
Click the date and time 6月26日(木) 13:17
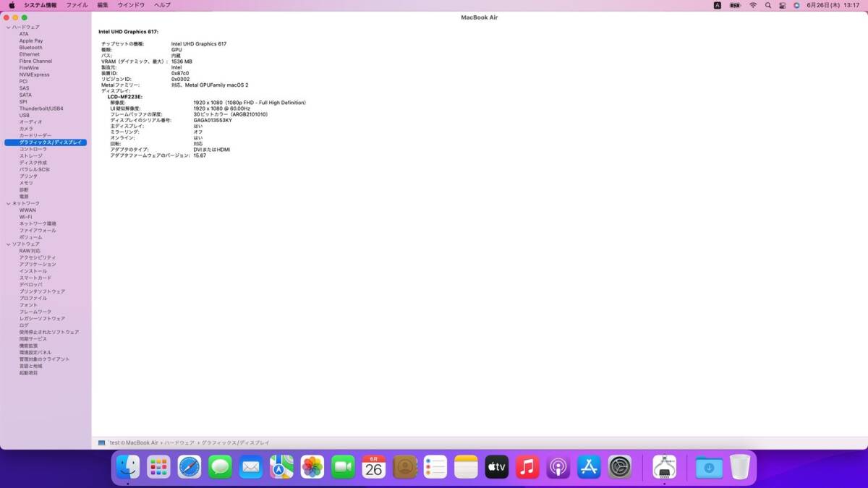pos(833,5)
